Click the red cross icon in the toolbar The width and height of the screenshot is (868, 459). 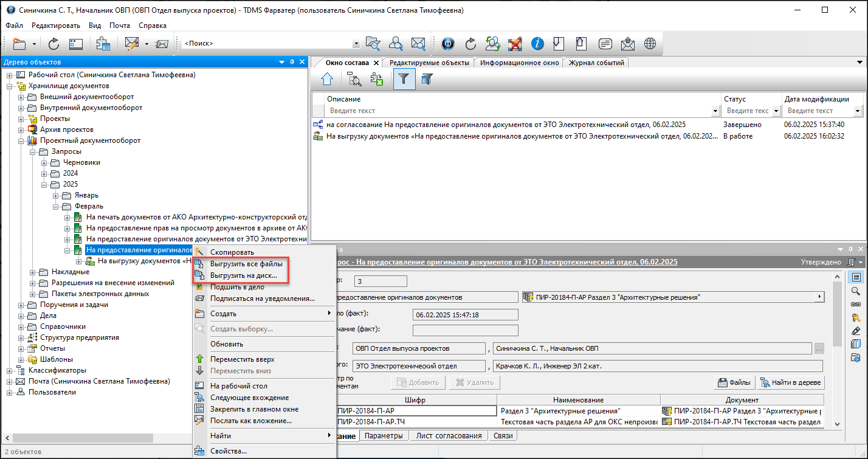point(515,44)
